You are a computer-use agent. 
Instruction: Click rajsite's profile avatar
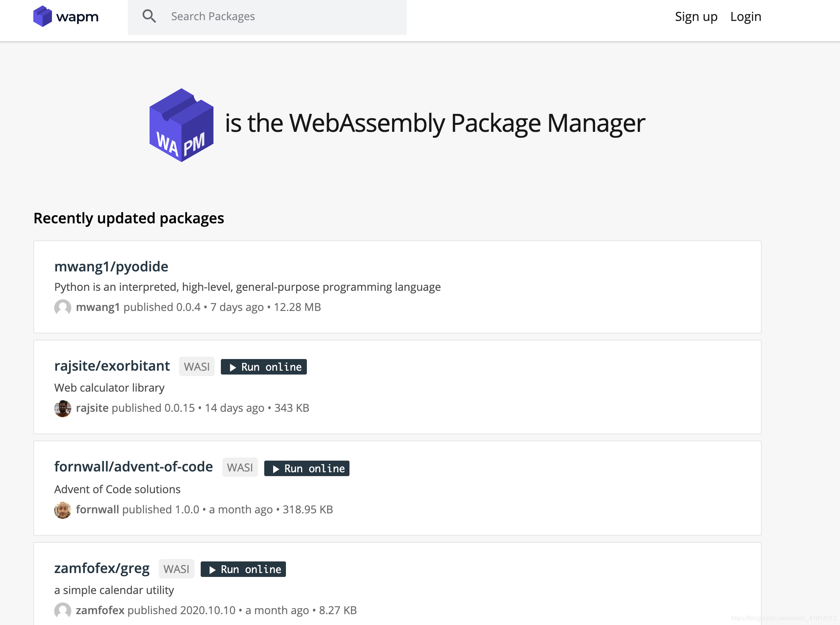pos(63,408)
